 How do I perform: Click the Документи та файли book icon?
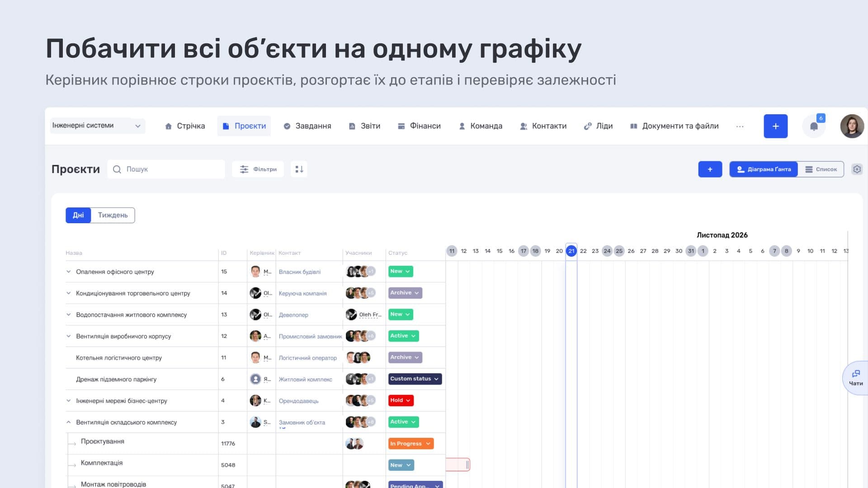[x=633, y=126]
